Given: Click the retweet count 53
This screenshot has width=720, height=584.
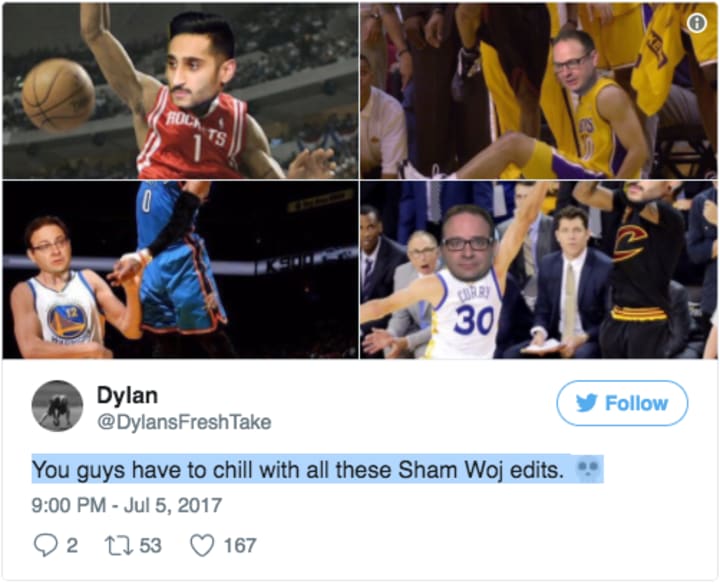Looking at the screenshot, I should click(151, 545).
